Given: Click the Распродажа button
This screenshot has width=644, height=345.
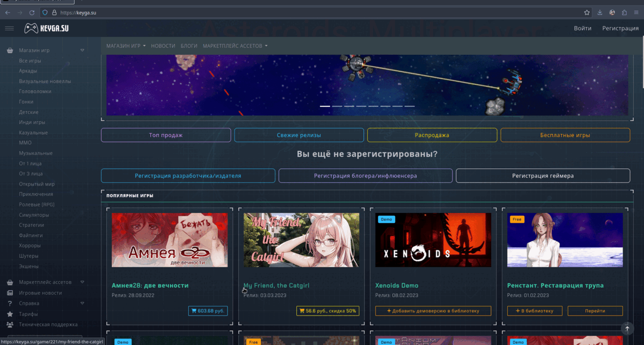Looking at the screenshot, I should (432, 135).
